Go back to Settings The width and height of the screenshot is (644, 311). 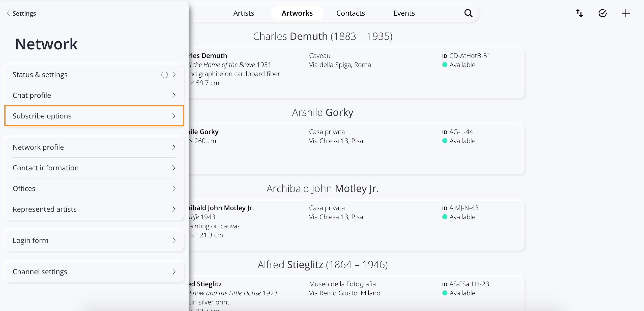point(21,13)
